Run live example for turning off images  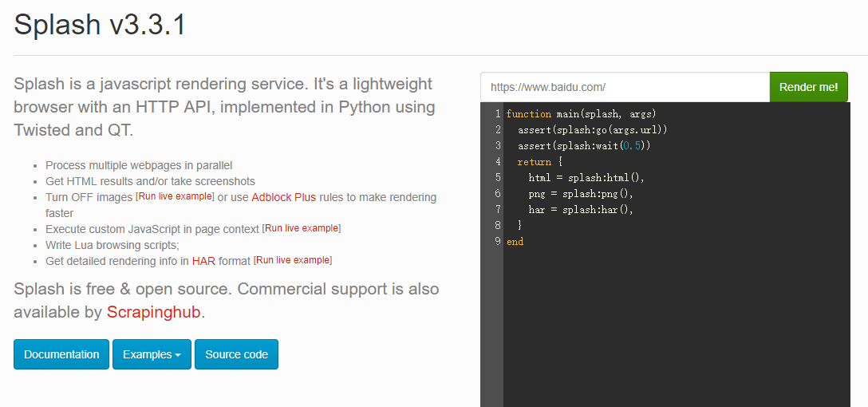(x=176, y=197)
